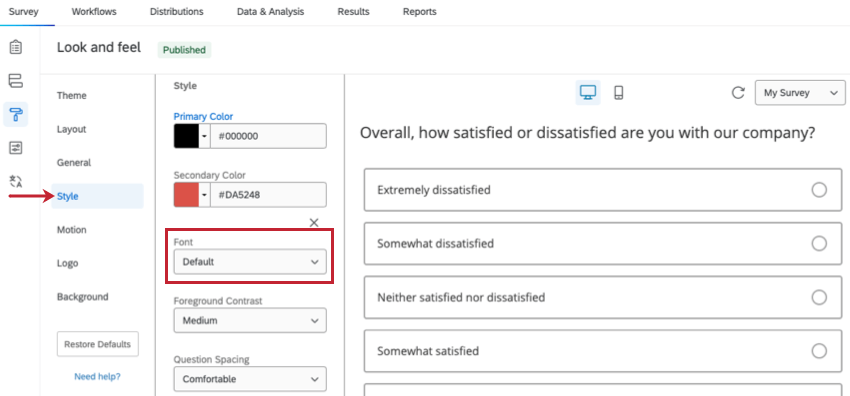Viewport: 850px width, 396px height.
Task: Click the Need help? link
Action: 98,376
